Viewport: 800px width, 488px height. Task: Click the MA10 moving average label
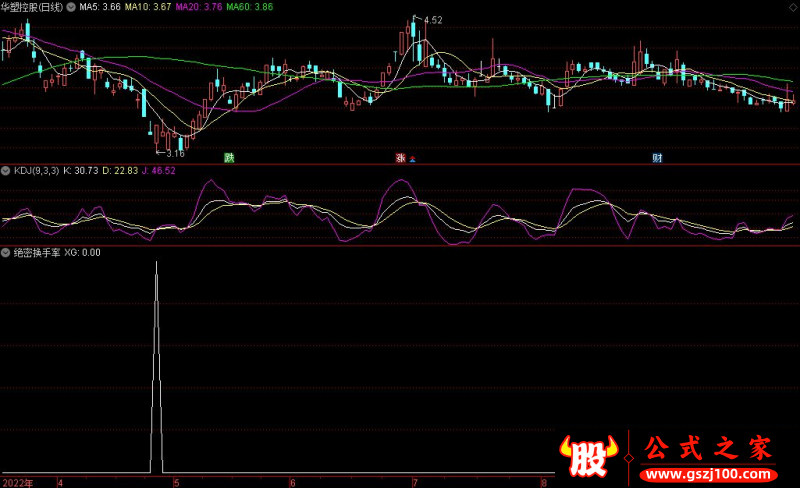(x=149, y=7)
